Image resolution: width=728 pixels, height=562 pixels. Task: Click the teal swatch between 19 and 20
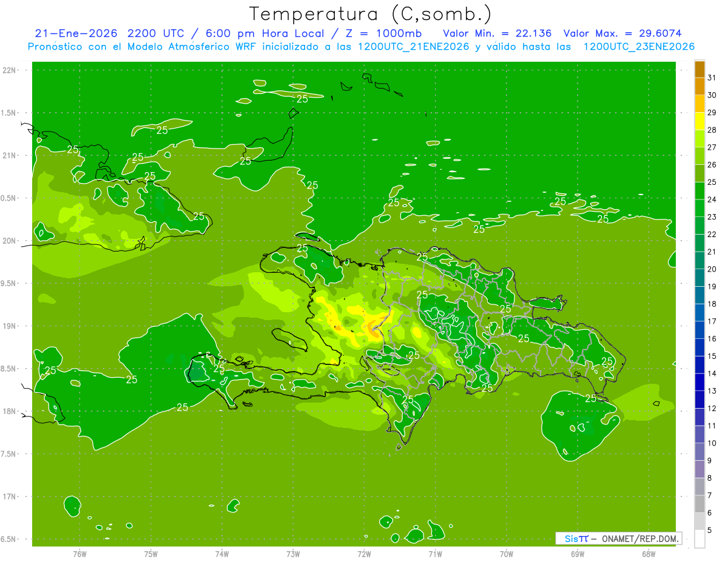coord(699,278)
